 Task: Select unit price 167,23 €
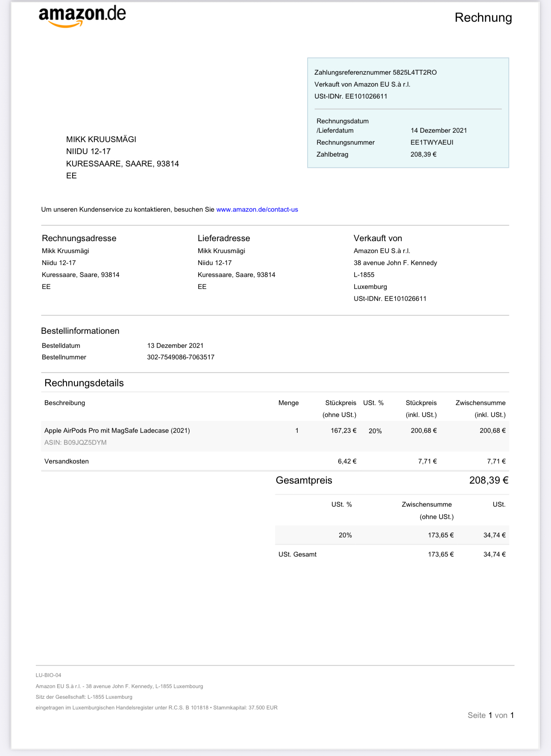click(343, 431)
